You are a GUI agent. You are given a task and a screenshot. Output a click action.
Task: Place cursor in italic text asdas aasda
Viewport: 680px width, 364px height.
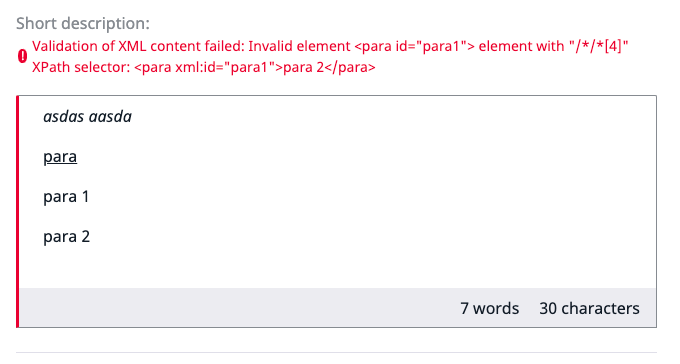[x=87, y=117]
